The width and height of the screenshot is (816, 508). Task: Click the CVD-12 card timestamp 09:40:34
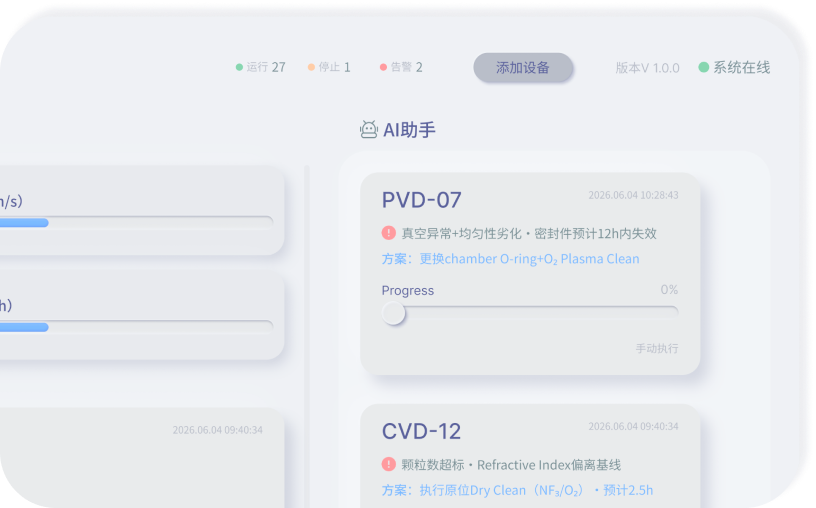point(633,426)
